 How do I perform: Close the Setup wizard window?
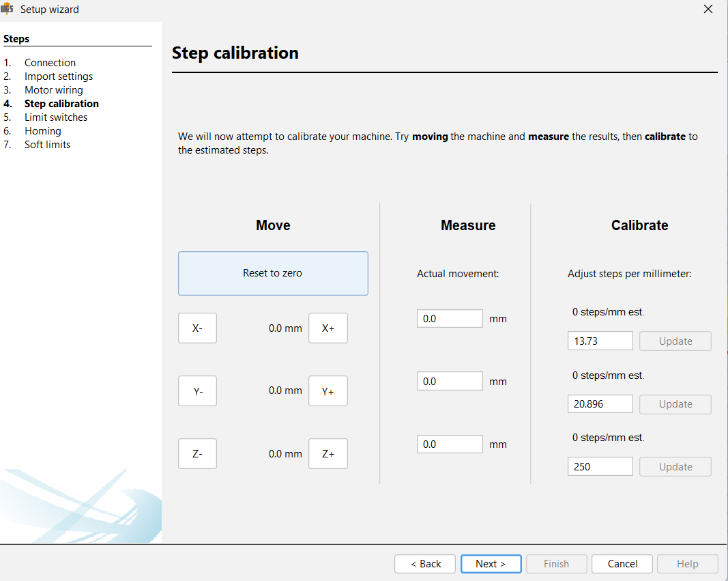click(708, 10)
